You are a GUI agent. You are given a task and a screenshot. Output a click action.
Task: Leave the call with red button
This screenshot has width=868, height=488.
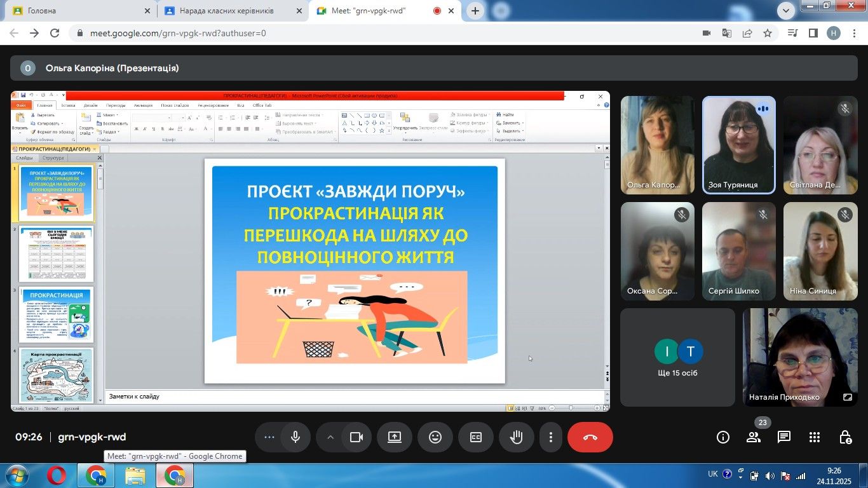click(x=590, y=437)
